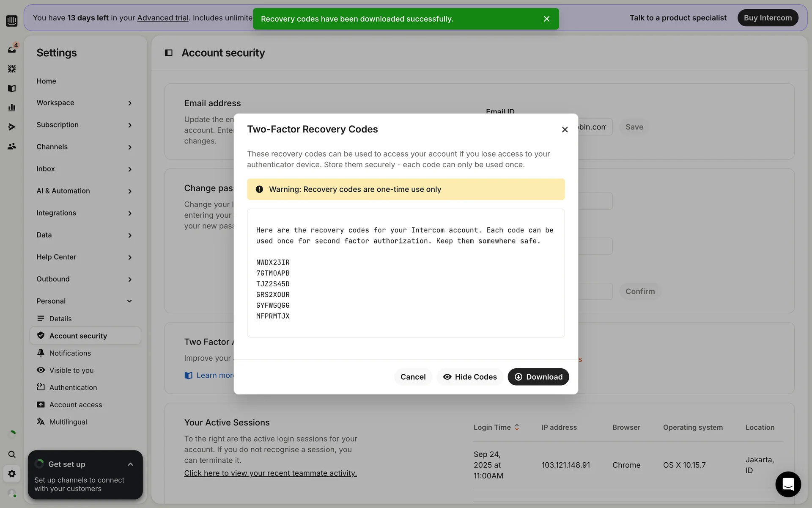Click the search magnifier icon
Viewport: 812px width, 508px height.
pos(12,454)
